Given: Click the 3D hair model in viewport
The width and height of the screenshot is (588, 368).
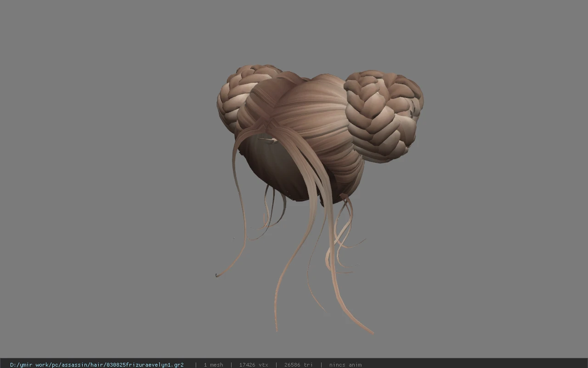Looking at the screenshot, I should tap(319, 199).
